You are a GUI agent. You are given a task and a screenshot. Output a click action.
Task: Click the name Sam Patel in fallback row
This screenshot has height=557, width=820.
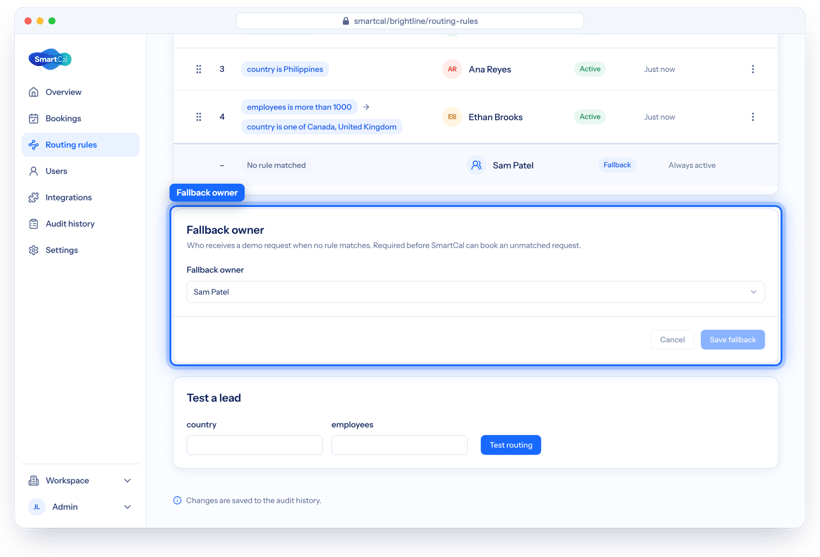[513, 165]
